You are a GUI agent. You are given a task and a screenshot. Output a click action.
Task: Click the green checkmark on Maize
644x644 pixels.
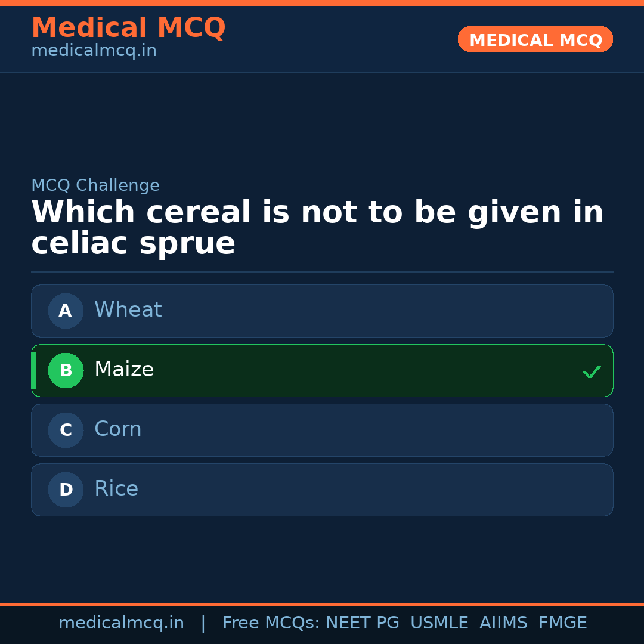(592, 371)
